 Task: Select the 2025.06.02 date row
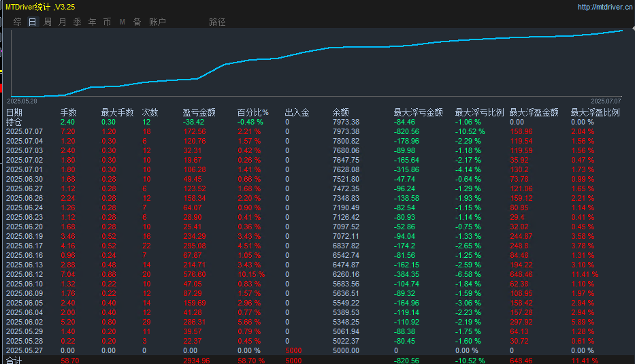[x=25, y=322]
